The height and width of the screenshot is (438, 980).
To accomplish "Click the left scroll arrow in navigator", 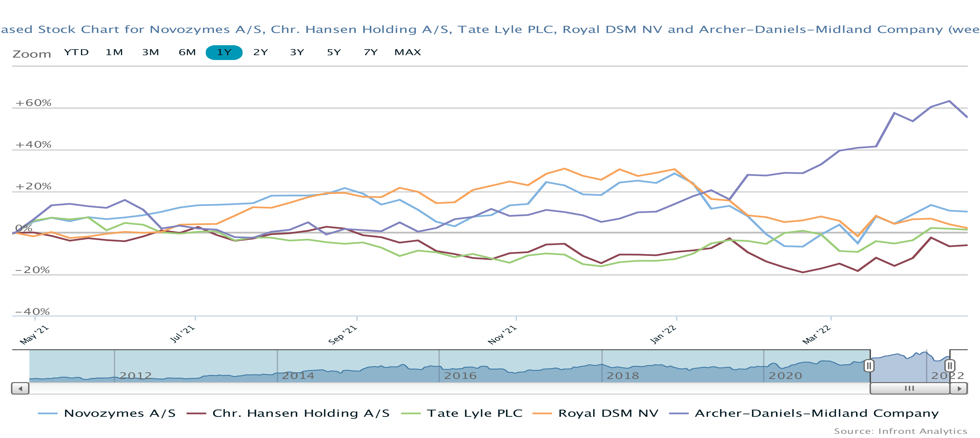I will click(x=20, y=388).
